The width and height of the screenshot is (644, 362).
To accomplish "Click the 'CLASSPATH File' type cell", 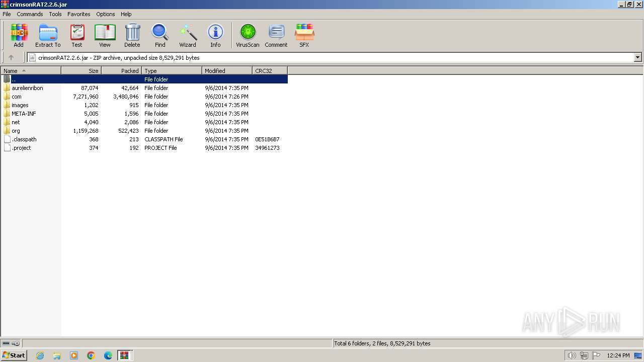I will click(x=164, y=139).
